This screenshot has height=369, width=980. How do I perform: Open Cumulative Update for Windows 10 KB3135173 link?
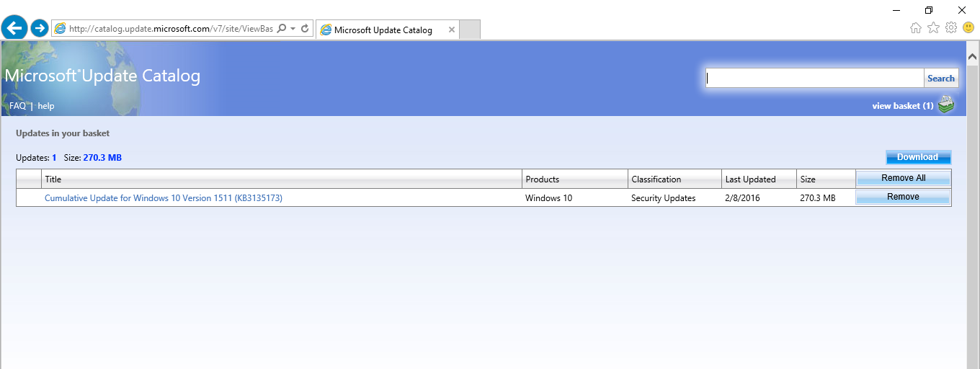point(164,197)
